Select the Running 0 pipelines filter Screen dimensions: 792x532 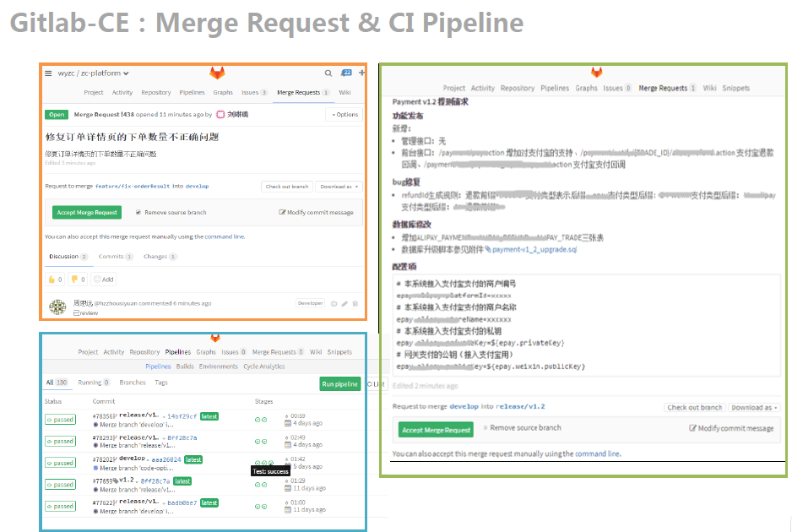94,383
